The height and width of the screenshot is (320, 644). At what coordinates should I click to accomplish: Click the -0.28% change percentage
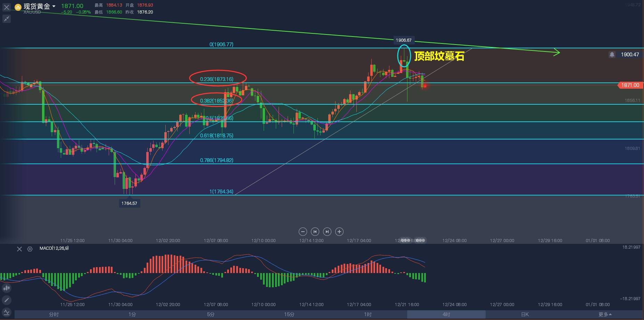click(83, 12)
